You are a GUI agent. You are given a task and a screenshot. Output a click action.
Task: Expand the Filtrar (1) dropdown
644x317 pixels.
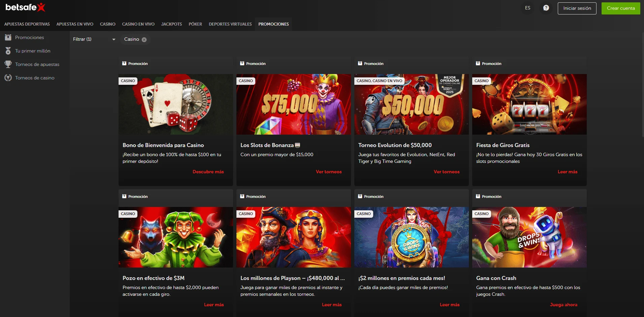click(x=94, y=39)
